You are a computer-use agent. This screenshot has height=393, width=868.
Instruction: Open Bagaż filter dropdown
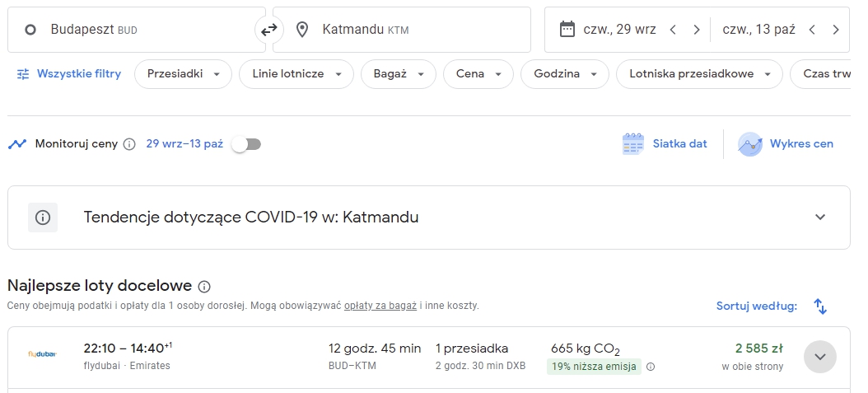(x=399, y=74)
